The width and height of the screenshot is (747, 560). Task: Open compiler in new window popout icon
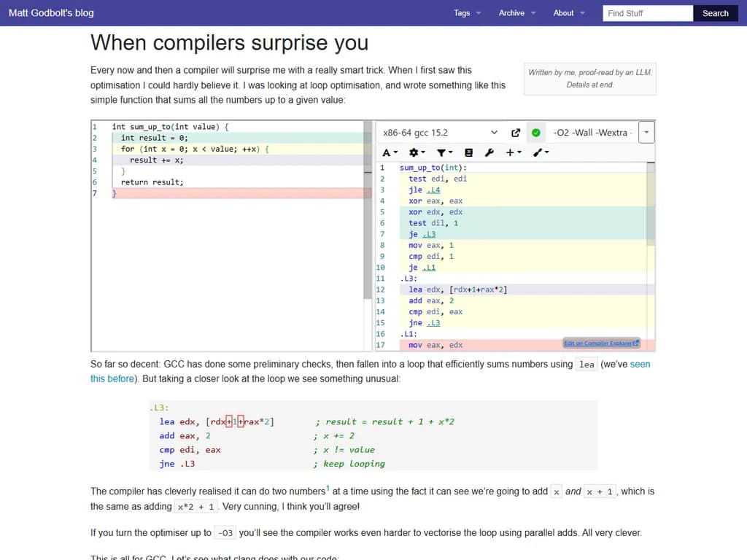(x=516, y=133)
